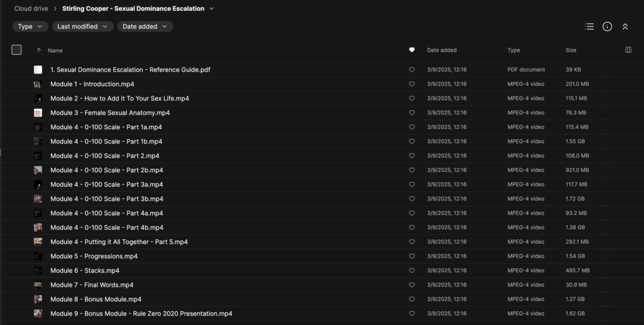Open the info panel icon

(x=607, y=26)
